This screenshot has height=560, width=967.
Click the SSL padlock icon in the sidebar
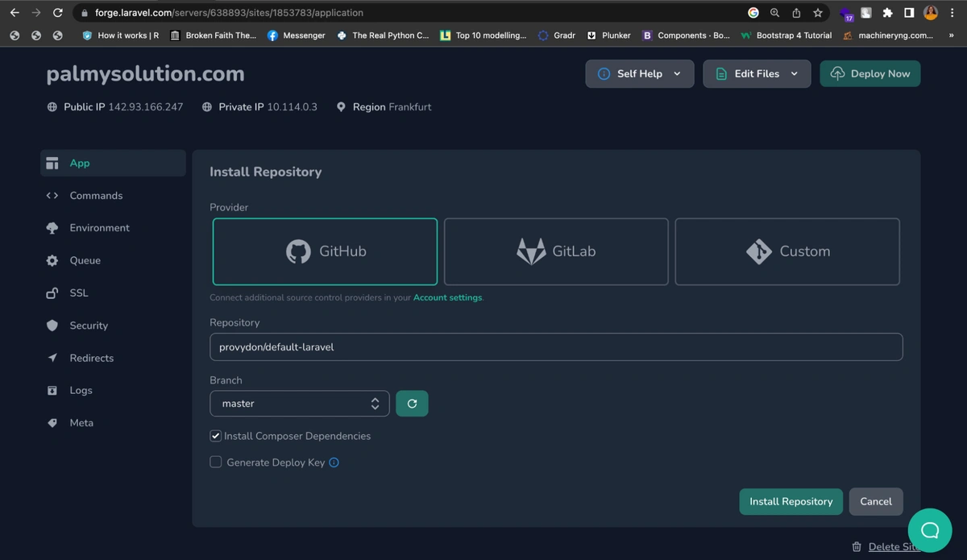pyautogui.click(x=52, y=292)
